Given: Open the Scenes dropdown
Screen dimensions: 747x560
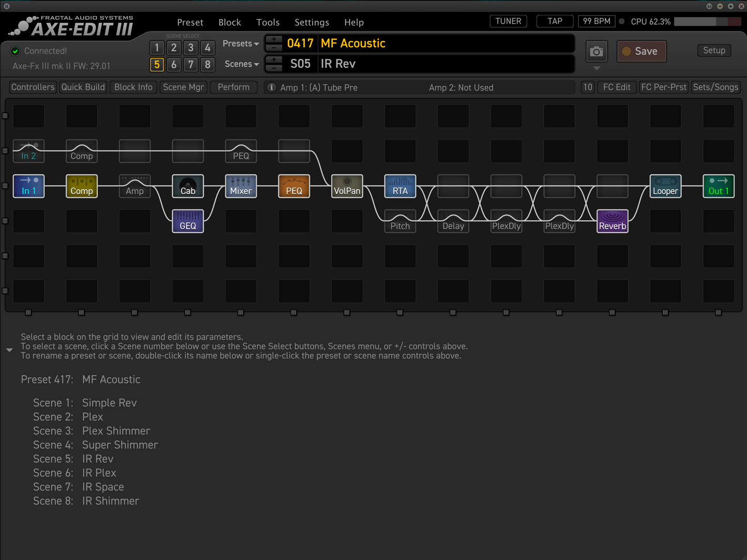Looking at the screenshot, I should [x=241, y=64].
